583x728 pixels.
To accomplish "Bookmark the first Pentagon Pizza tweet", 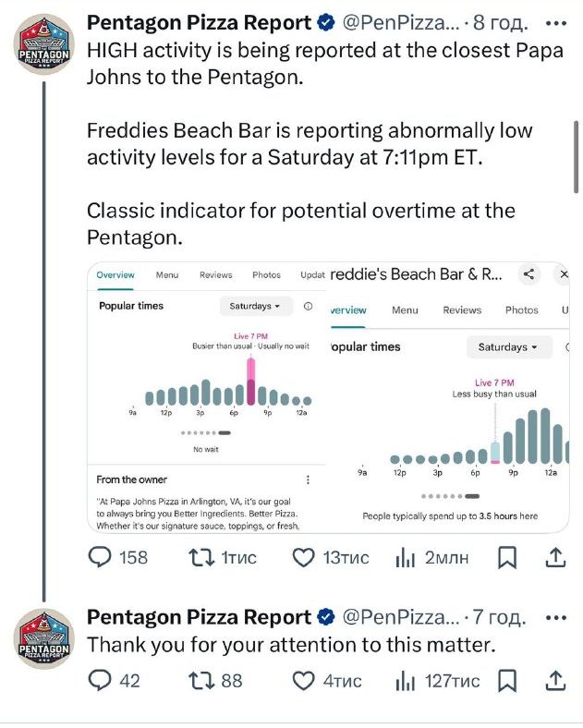I will click(507, 557).
